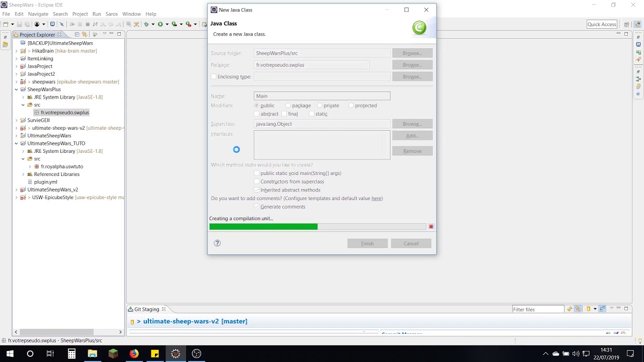
Task: Click the Console view icon in right trim
Action: 638,44
